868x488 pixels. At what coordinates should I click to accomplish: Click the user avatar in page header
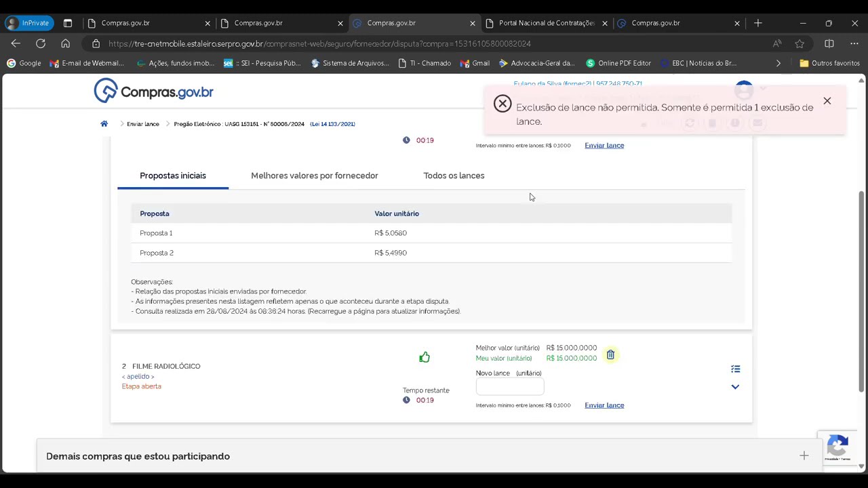pos(744,89)
